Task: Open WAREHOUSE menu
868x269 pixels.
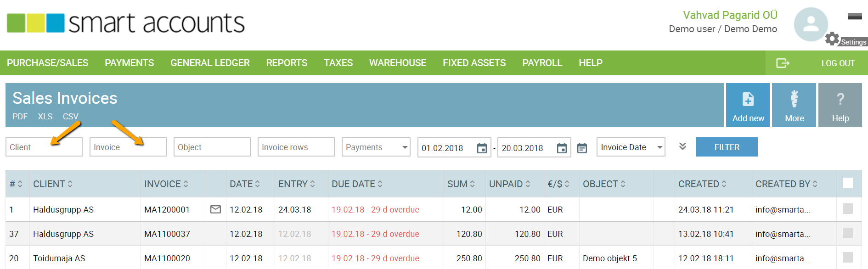Action: pos(398,63)
